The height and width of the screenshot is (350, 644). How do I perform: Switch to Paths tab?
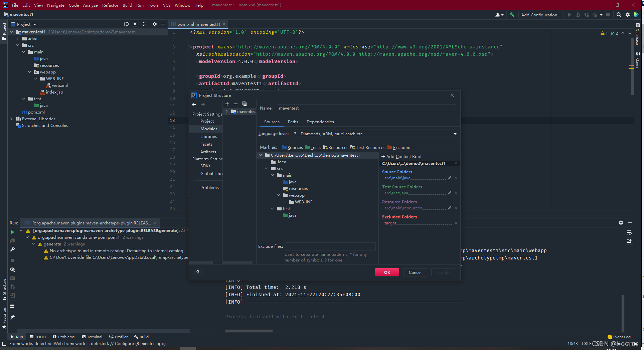(293, 122)
